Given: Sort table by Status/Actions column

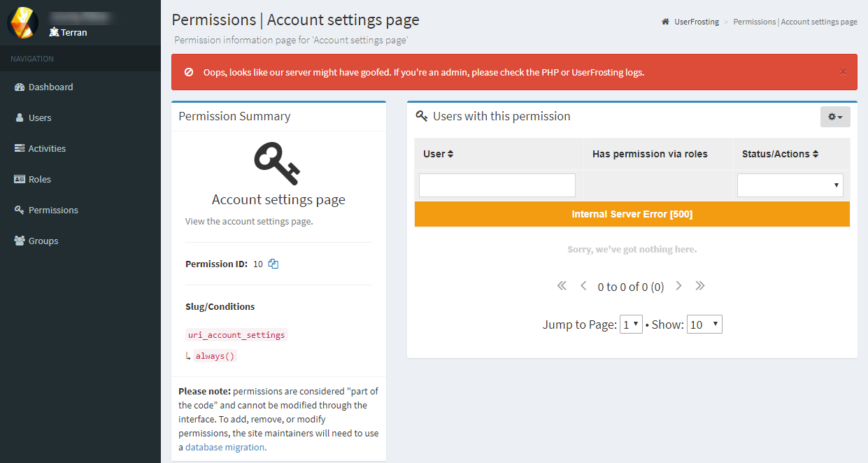Looking at the screenshot, I should (780, 154).
